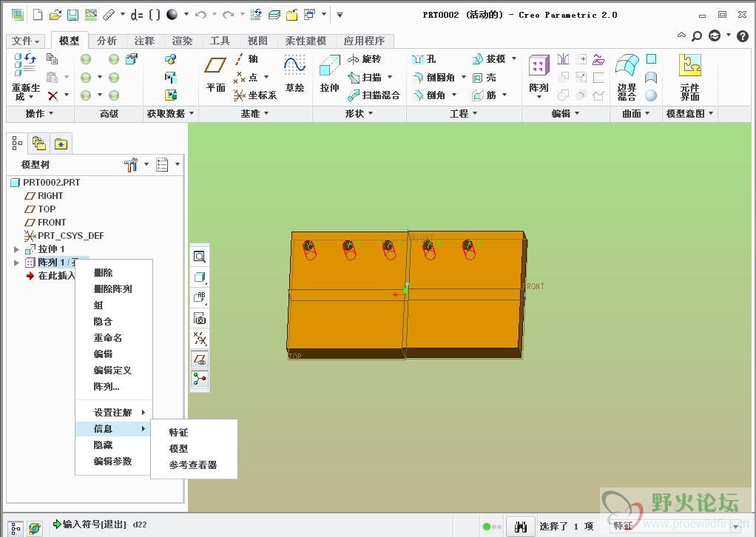Choose 编辑参数 from context menu
This screenshot has height=537, width=756.
(112, 462)
